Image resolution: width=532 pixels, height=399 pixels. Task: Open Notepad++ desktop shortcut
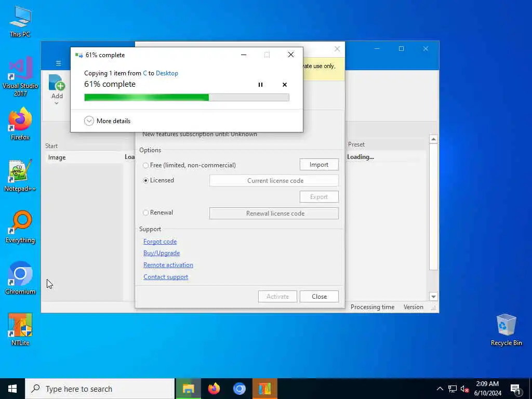point(20,176)
